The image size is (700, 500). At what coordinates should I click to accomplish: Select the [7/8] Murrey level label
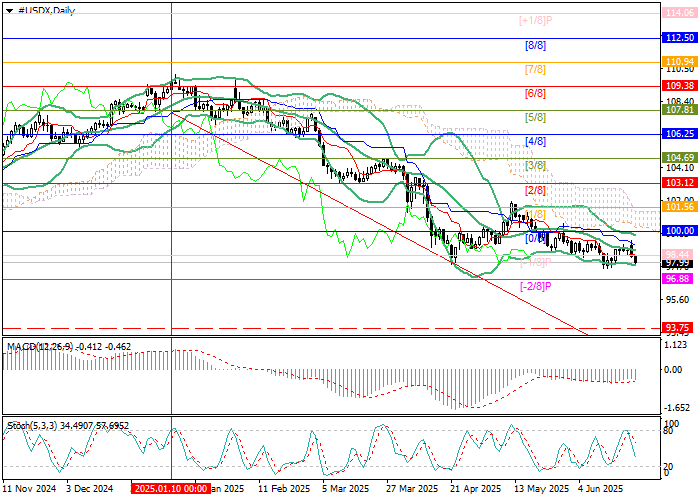pyautogui.click(x=535, y=70)
